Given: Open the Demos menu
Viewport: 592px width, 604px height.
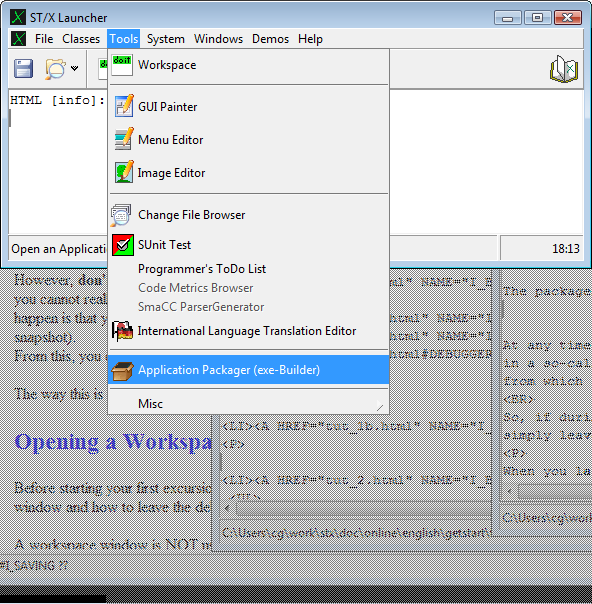Looking at the screenshot, I should (270, 39).
